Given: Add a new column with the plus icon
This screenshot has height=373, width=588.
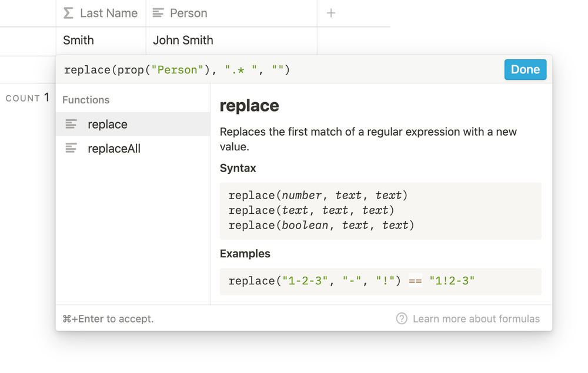Looking at the screenshot, I should point(331,13).
